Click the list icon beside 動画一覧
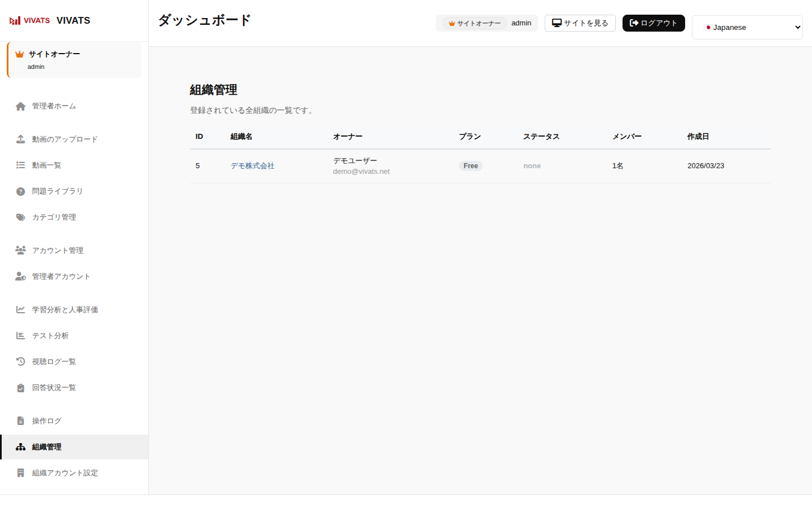Viewport: 812px width, 508px height. [21, 165]
